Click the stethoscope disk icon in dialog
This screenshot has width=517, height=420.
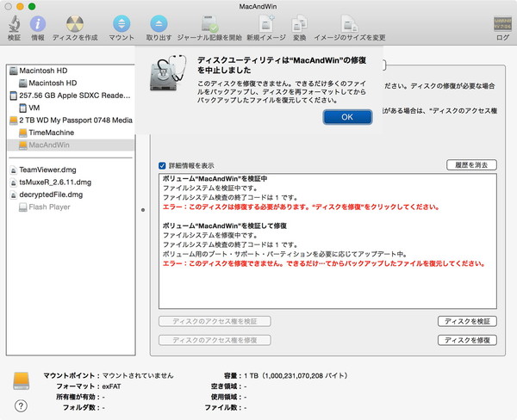click(x=168, y=73)
